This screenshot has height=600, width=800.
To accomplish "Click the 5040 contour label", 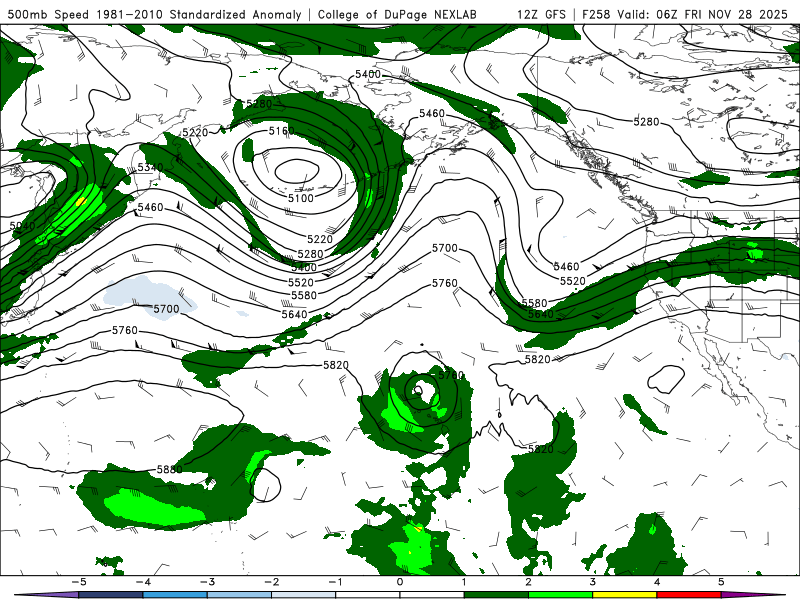I will [22, 226].
